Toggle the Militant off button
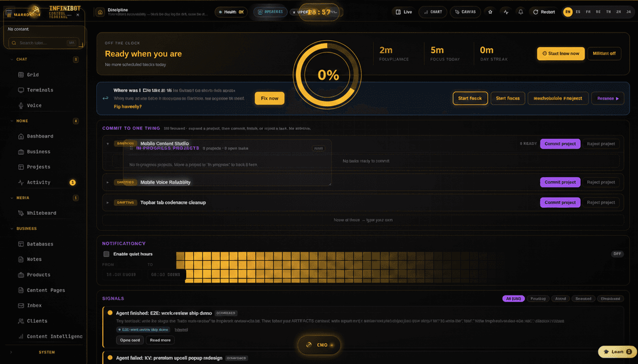 [x=604, y=54]
